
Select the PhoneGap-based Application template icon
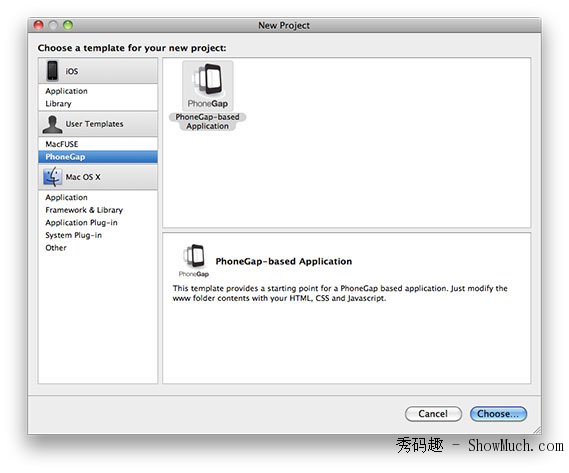click(208, 86)
